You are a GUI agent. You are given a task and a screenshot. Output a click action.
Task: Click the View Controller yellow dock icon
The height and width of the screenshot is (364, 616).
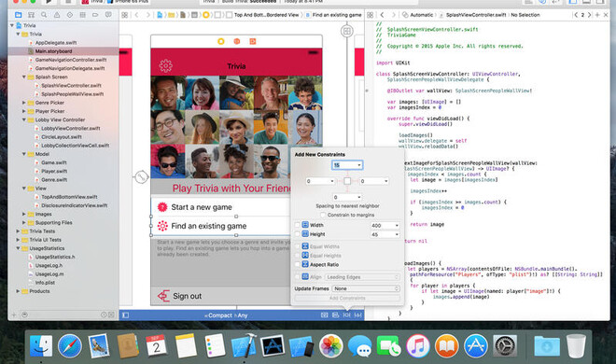click(221, 41)
